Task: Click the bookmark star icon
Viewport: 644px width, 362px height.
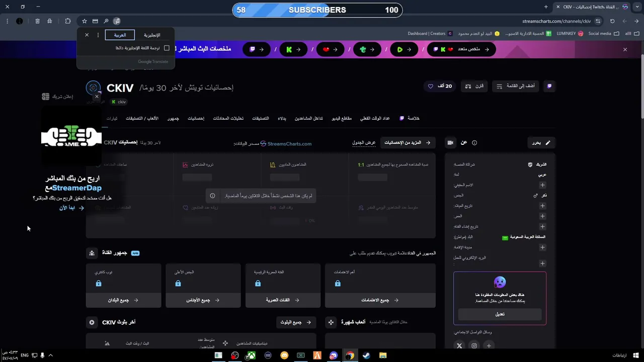Action: coord(84,21)
